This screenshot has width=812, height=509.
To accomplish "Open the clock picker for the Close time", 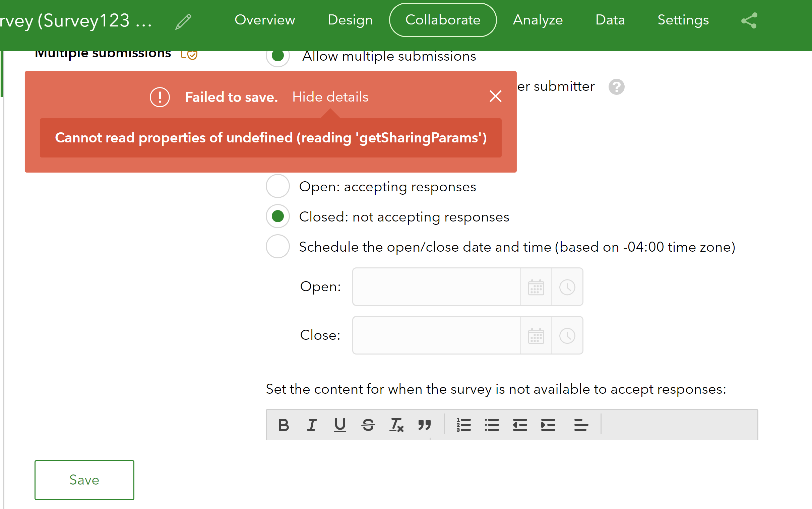I will pos(567,335).
